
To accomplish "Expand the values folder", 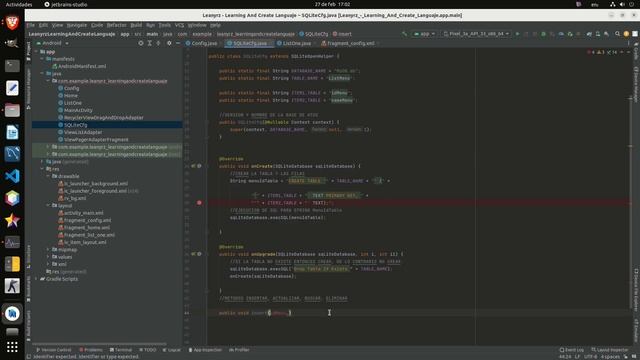I will pos(48,257).
